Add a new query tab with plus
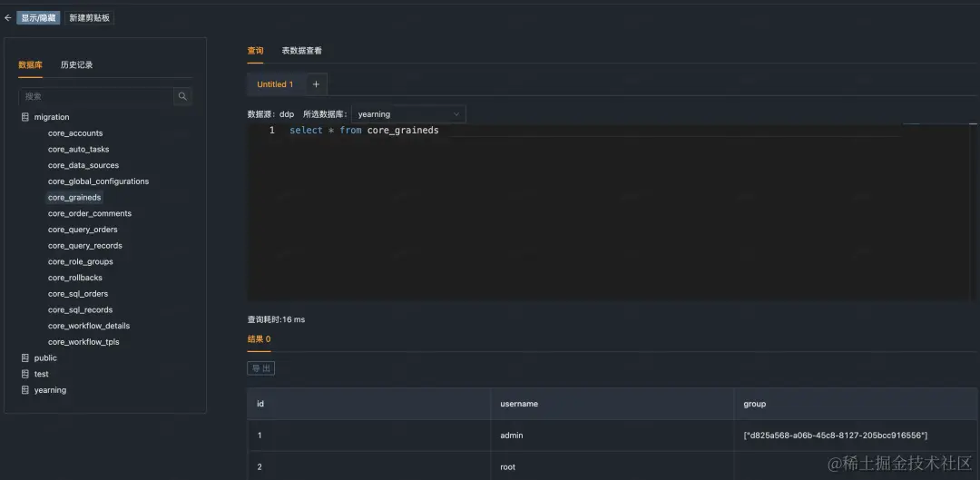Image resolution: width=980 pixels, height=480 pixels. 316,84
